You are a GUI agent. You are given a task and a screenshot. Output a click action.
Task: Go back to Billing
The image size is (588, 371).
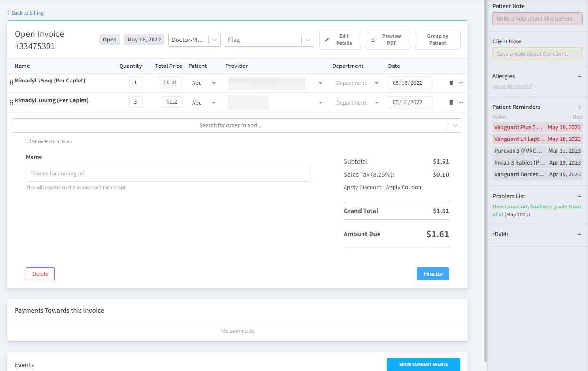tap(25, 13)
